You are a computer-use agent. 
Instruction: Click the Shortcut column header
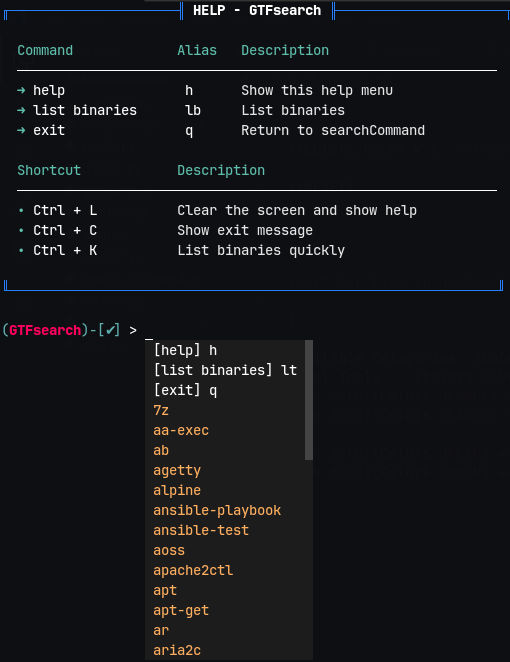(x=49, y=170)
